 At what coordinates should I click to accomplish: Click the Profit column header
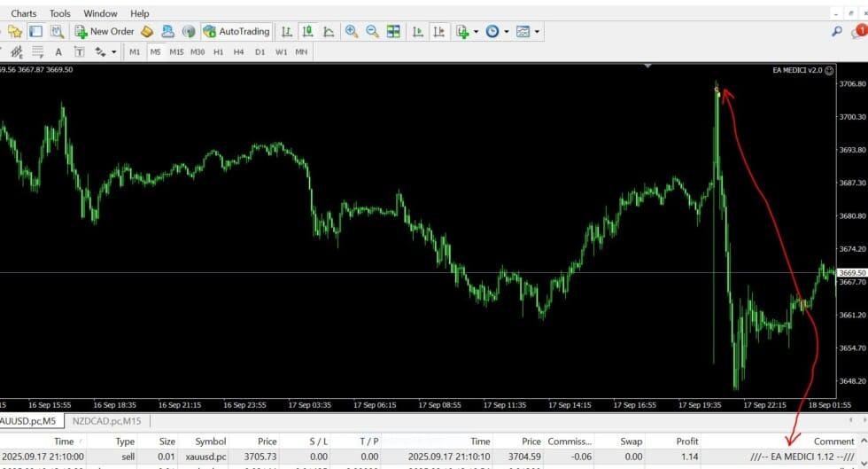[685, 441]
